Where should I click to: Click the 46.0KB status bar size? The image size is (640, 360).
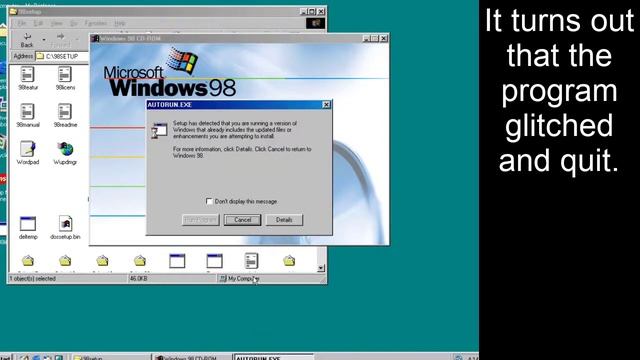[x=138, y=279]
